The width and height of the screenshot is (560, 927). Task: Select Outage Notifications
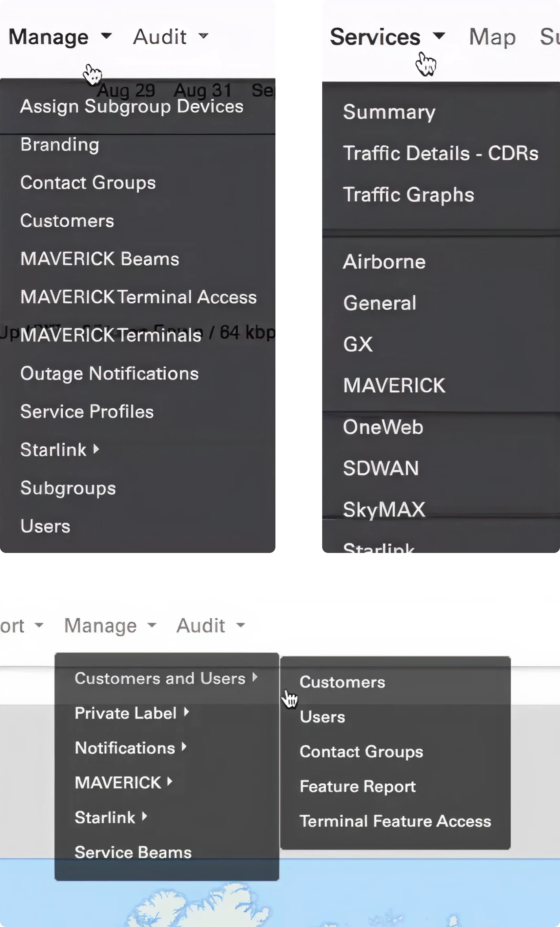(x=109, y=373)
